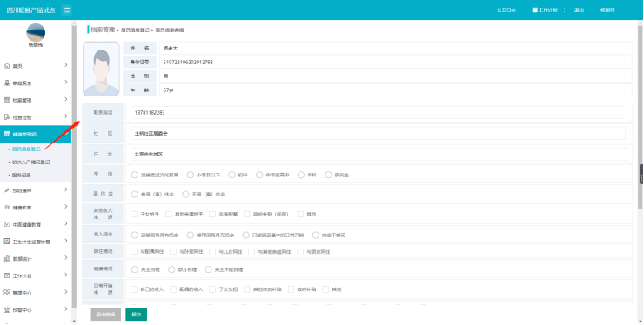This screenshot has height=325, width=644.
Task: Check 与配偶同住 living situation box
Action: pyautogui.click(x=134, y=251)
